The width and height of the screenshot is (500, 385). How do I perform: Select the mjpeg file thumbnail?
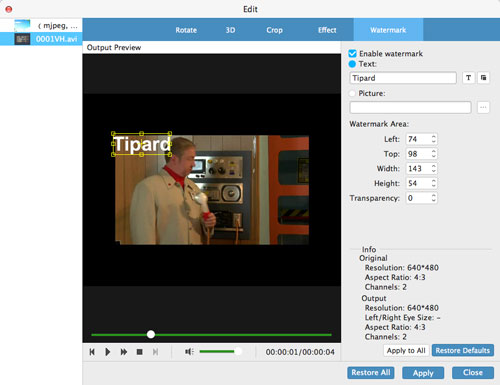[x=22, y=26]
